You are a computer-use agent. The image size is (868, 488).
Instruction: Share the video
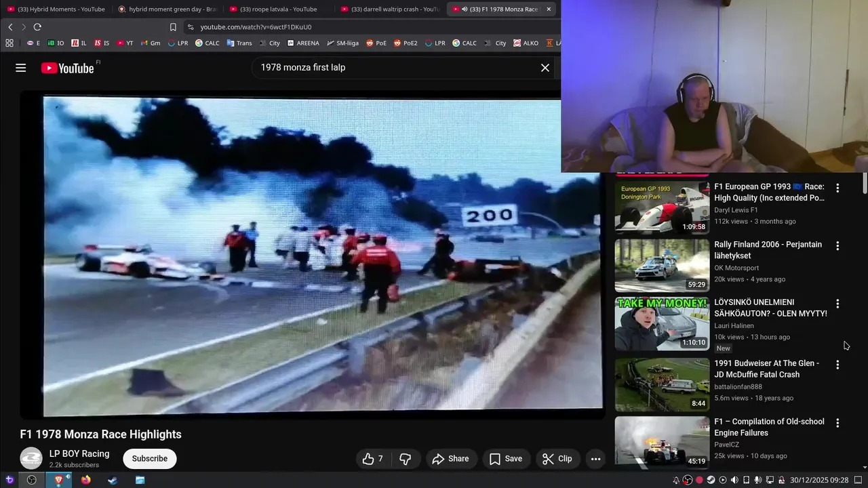click(450, 459)
